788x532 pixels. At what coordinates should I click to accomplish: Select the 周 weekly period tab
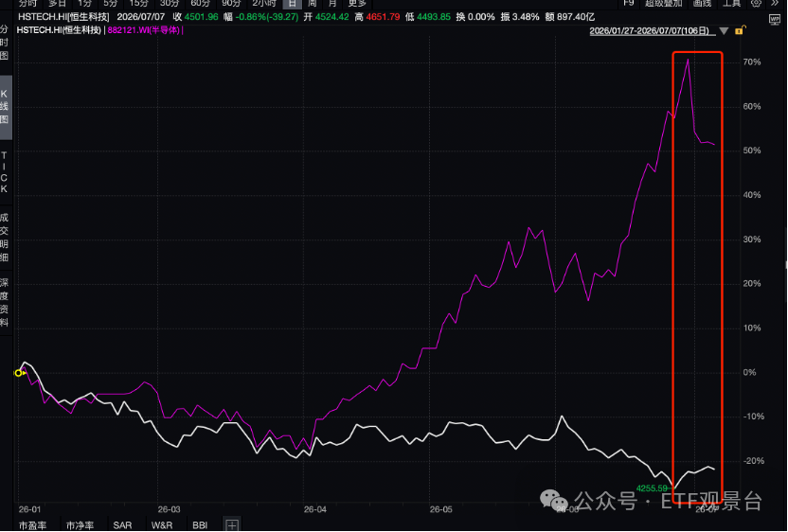pos(313,4)
